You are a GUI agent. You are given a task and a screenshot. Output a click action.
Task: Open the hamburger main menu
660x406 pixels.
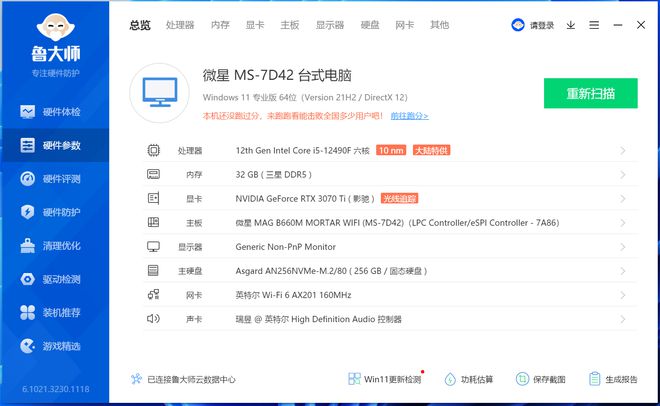pos(594,25)
